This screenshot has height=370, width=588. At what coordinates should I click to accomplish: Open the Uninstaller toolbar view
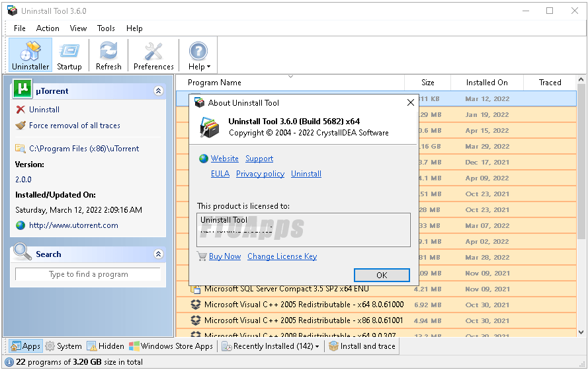click(30, 55)
